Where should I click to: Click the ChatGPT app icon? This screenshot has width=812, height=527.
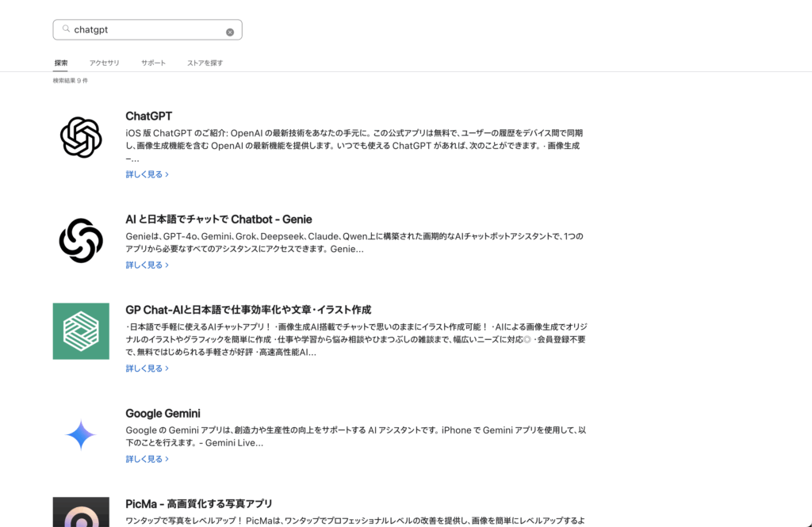point(81,137)
